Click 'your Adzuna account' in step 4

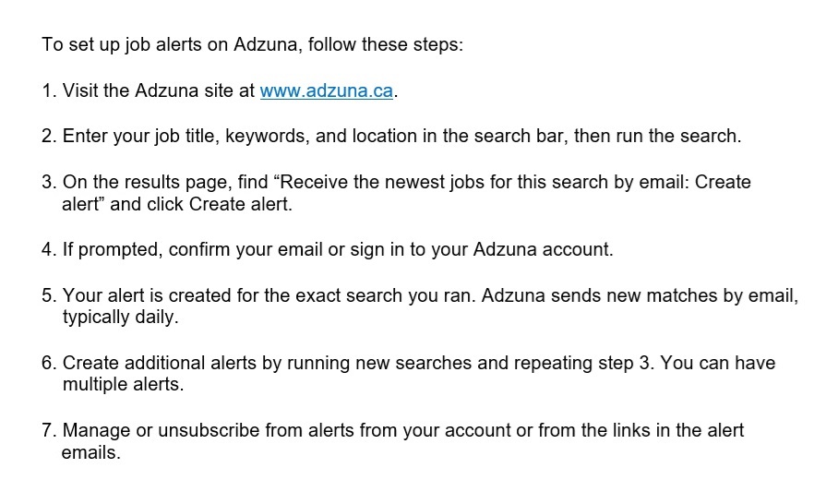543,249
